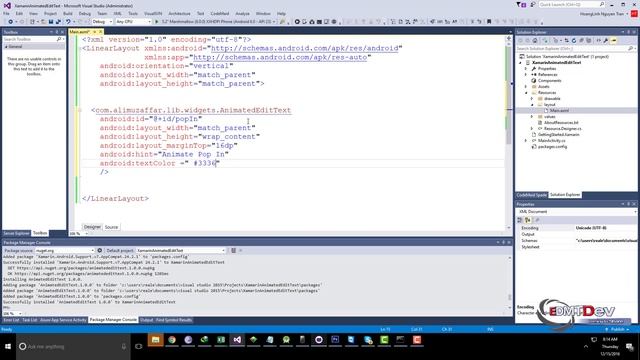Screen dimensions: 640x360
Task: Click the Windows Start button
Action: (8, 347)
